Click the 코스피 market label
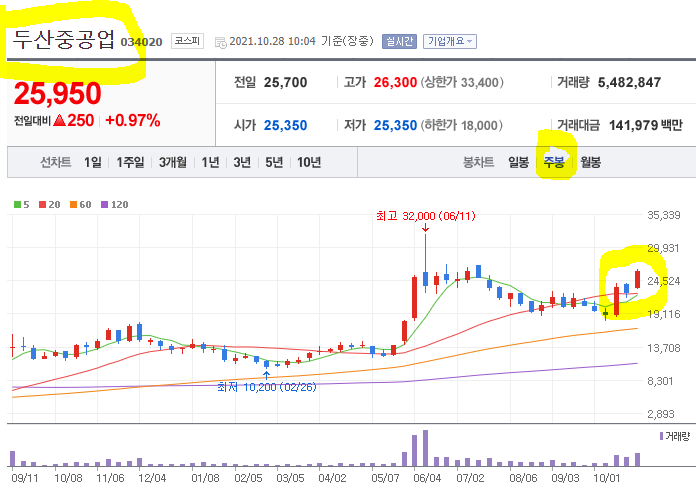 (187, 41)
